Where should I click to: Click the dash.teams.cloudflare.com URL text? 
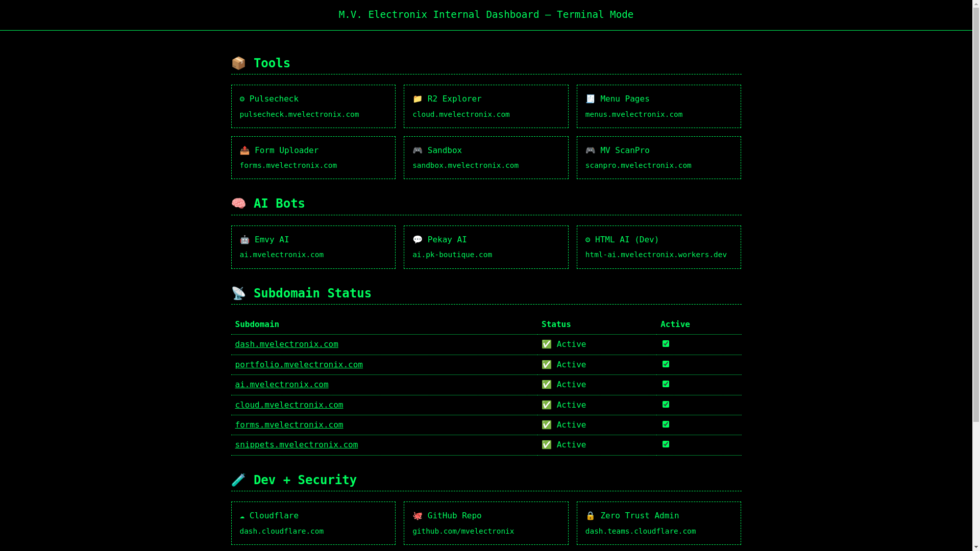[x=641, y=531]
